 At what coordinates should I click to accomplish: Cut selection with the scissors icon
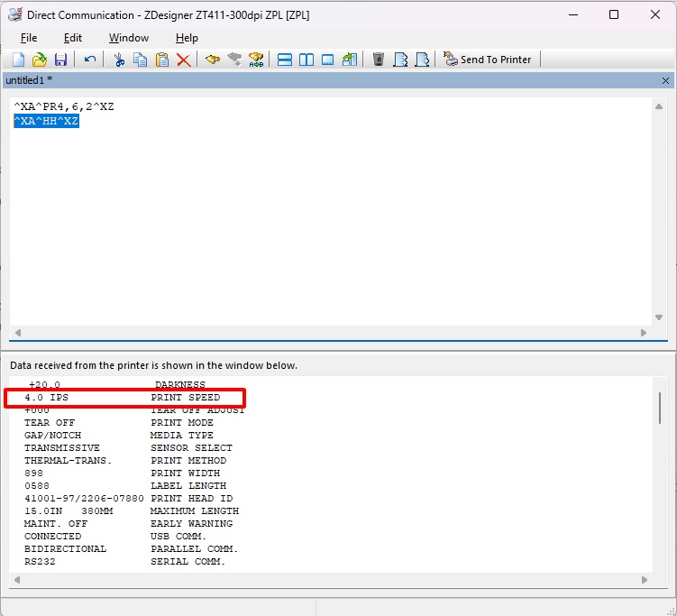click(x=119, y=60)
